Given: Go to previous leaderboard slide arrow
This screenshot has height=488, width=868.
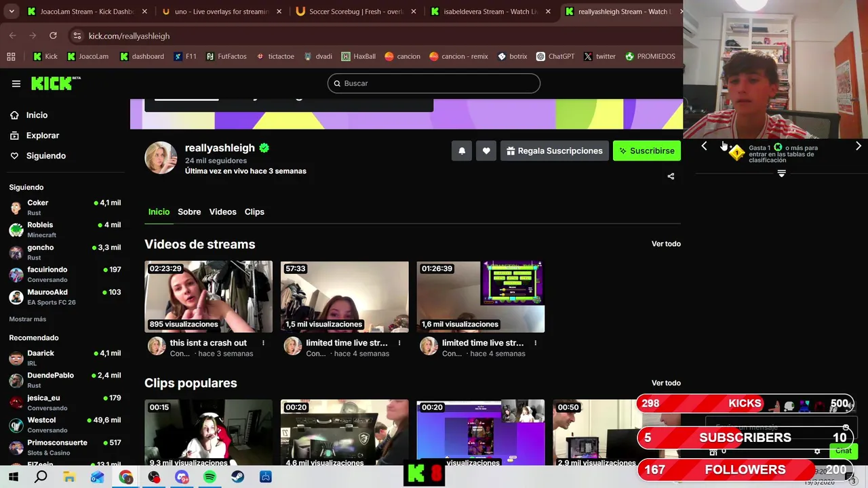Looking at the screenshot, I should pos(704,146).
